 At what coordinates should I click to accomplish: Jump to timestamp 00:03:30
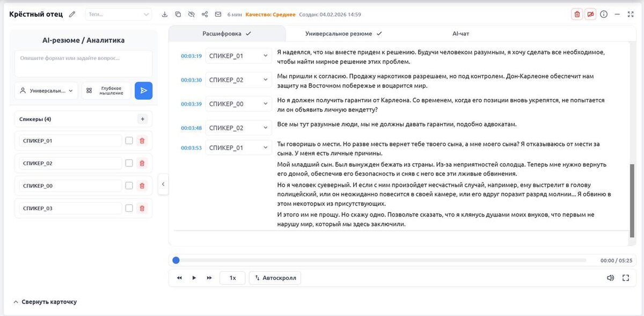[x=191, y=80]
